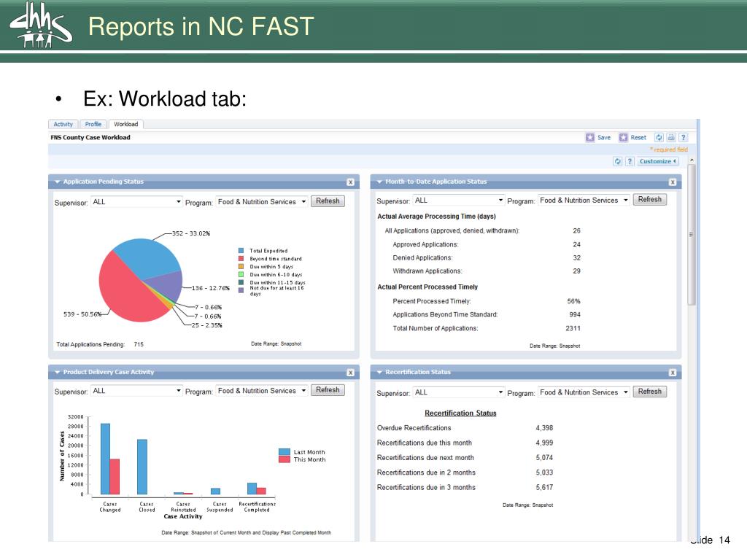Click 'Recertifications due in 2 months' row
Viewport: 747px width, 560px height.
[x=465, y=472]
